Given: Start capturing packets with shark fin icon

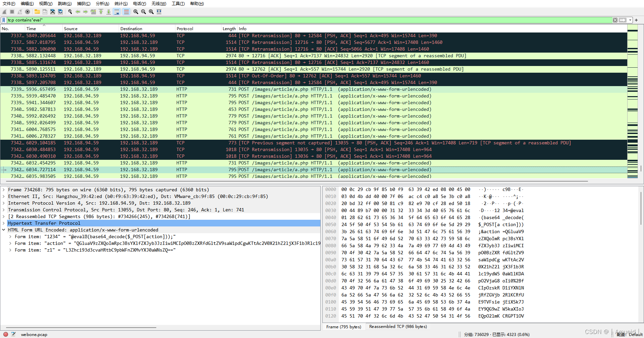Looking at the screenshot, I should click(x=5, y=12).
